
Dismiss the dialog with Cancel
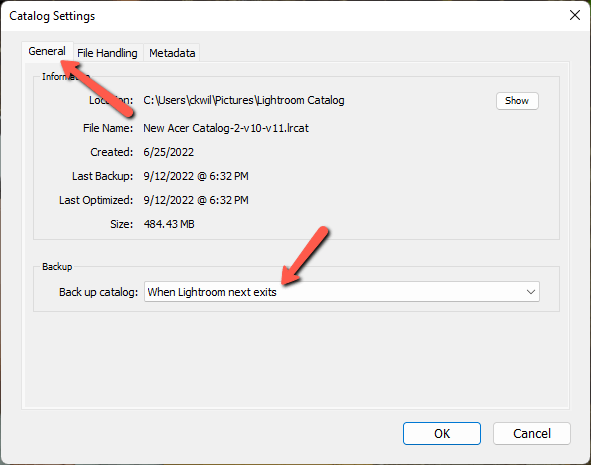coord(531,433)
